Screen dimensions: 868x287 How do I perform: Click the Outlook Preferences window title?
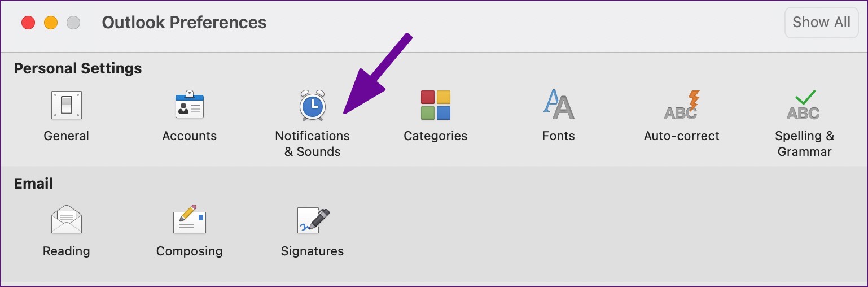pyautogui.click(x=184, y=23)
